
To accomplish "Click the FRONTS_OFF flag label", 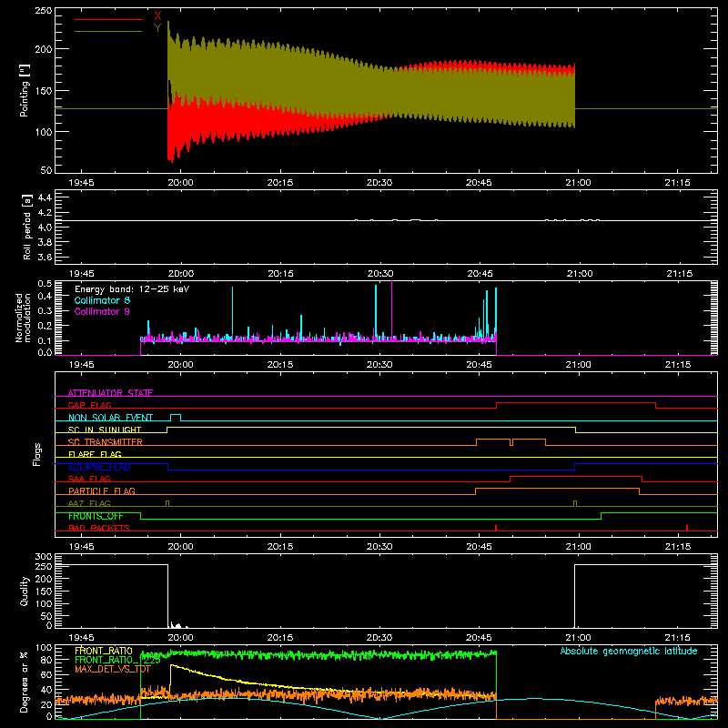I will pyautogui.click(x=96, y=516).
